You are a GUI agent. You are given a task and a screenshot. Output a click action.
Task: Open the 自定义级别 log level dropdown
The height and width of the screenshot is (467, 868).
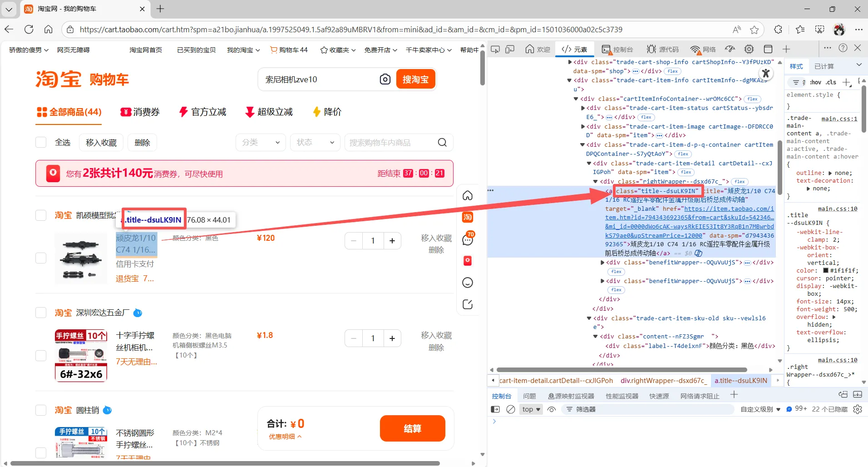click(759, 409)
